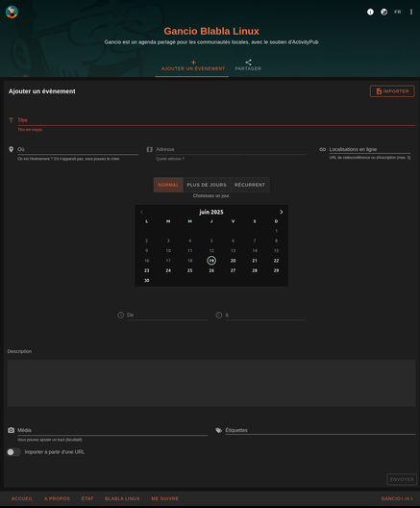Screen dimensions: 420x508
Task: Select June 26 in the calendar
Action: pyautogui.click(x=211, y=270)
